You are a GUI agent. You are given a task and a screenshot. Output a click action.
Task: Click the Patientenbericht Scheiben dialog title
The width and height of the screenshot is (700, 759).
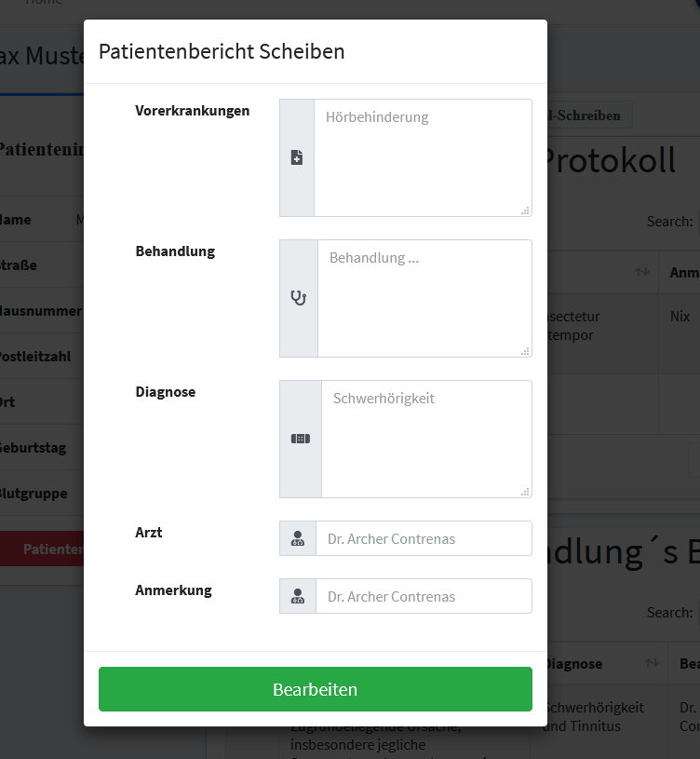coord(222,51)
